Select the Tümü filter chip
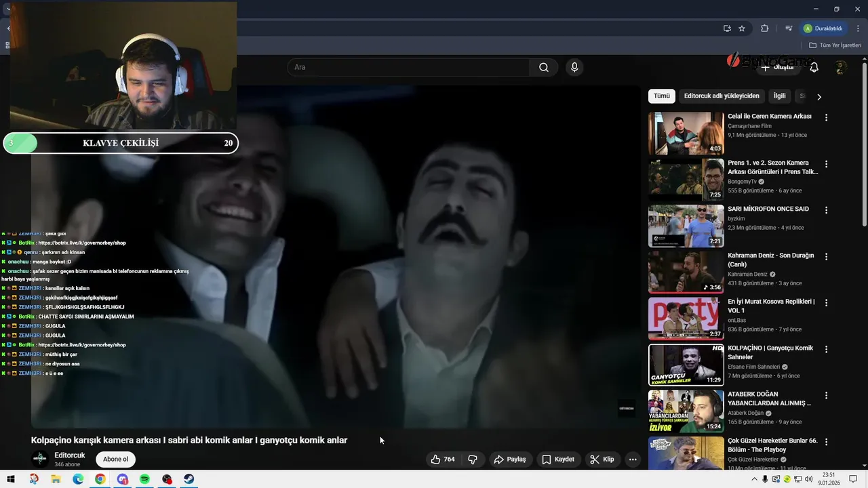 [662, 96]
